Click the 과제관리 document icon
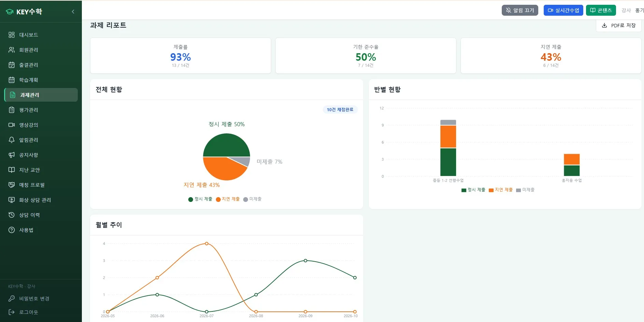Image resolution: width=644 pixels, height=322 pixels. (x=13, y=95)
